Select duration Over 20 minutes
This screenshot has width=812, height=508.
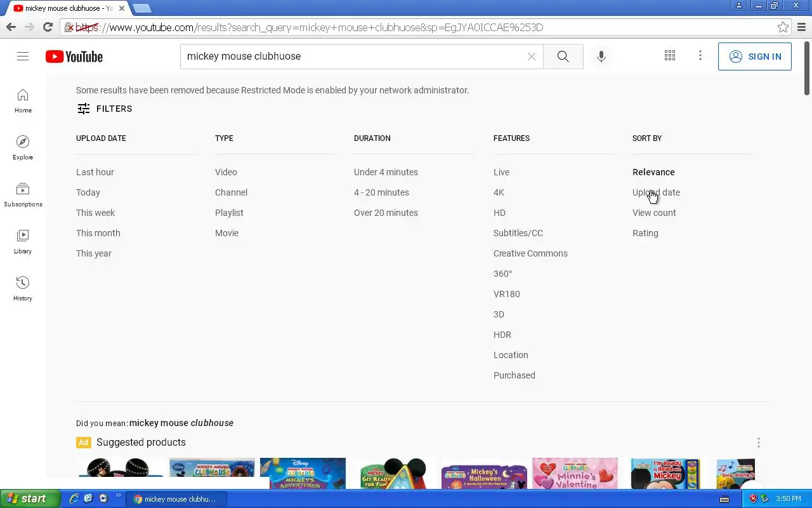point(386,213)
